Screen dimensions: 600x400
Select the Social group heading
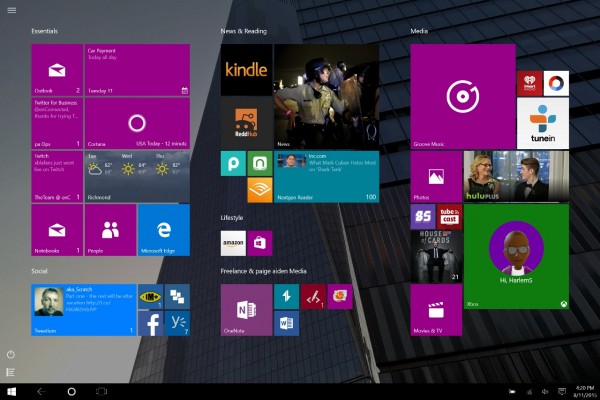coord(39,271)
